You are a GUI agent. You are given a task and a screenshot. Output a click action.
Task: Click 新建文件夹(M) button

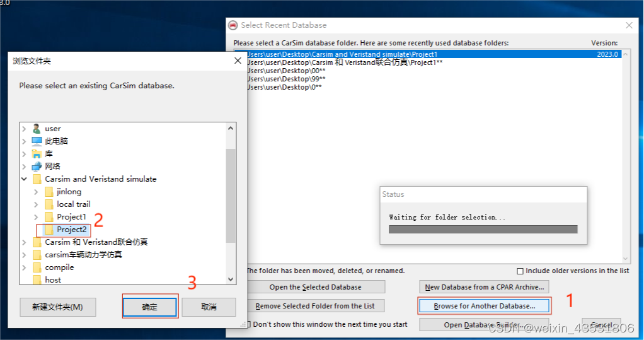click(57, 307)
